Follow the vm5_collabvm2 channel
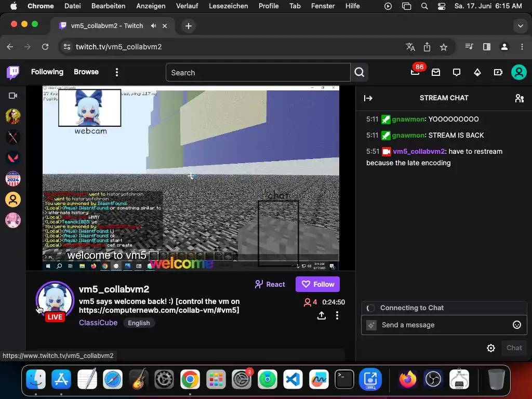532x399 pixels. pyautogui.click(x=317, y=284)
